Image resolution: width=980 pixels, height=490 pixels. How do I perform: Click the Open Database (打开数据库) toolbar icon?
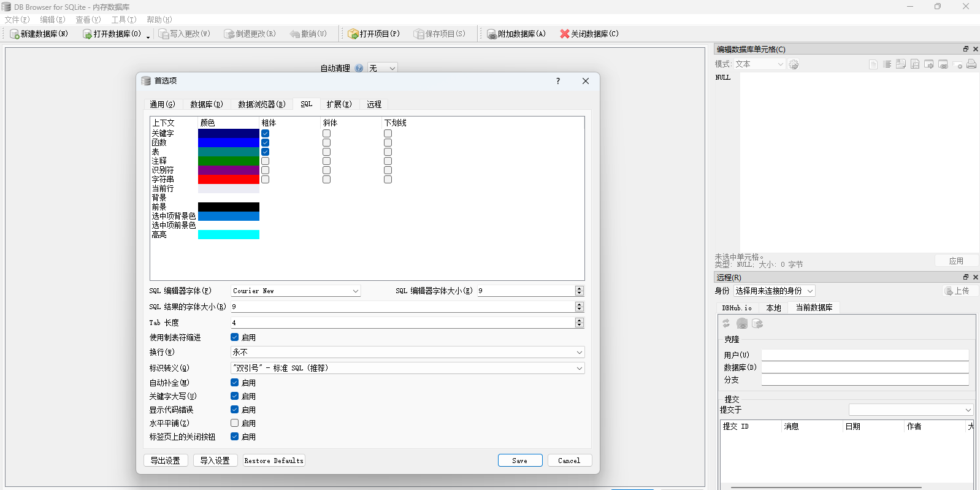pos(87,34)
